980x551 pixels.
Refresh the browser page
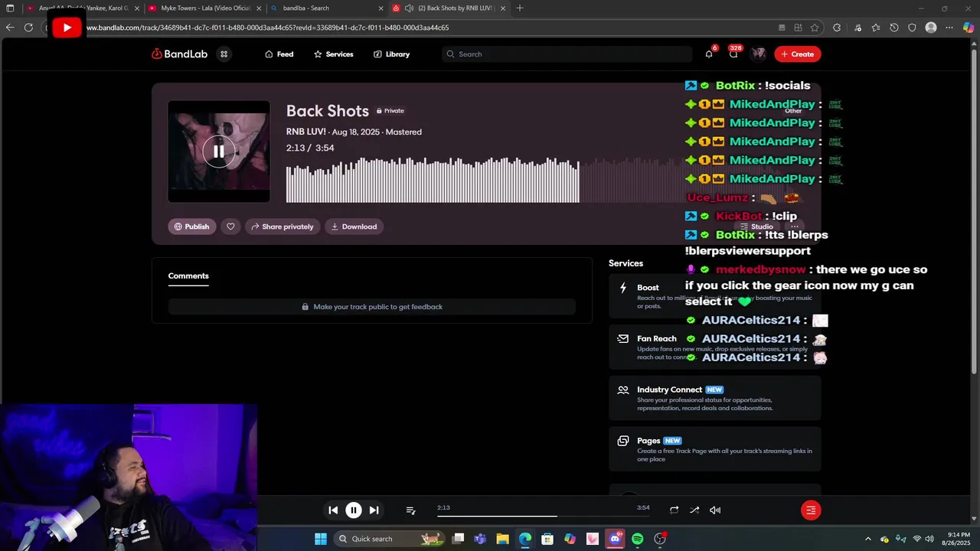(28, 28)
